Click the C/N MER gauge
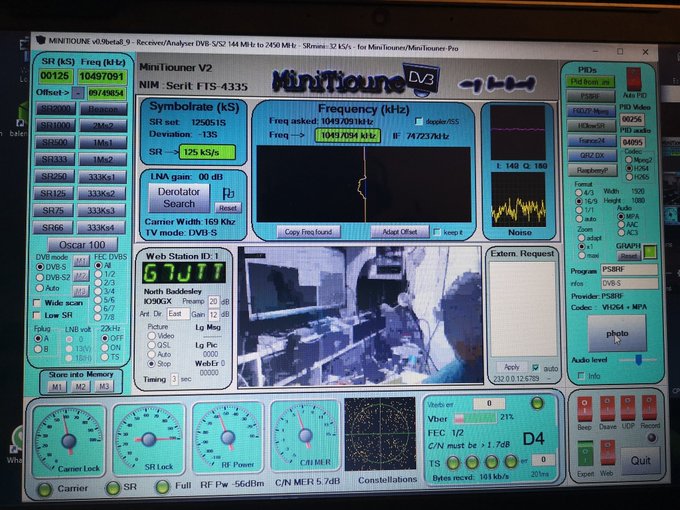Viewport: 680px width, 510px height. pos(305,435)
